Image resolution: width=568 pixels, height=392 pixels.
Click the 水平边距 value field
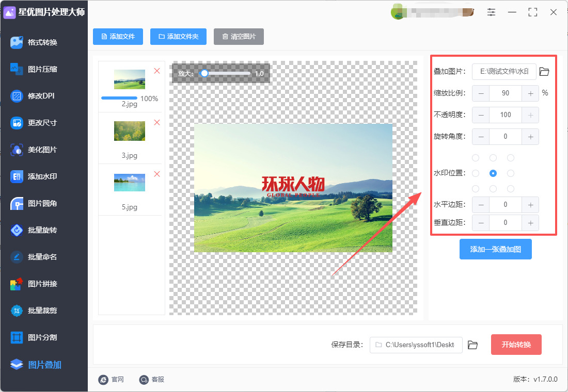(x=506, y=205)
